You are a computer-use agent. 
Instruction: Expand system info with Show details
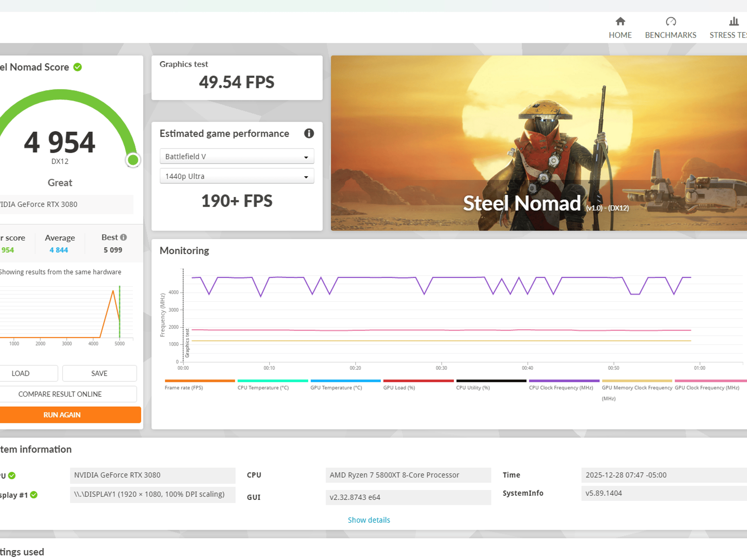click(x=369, y=520)
